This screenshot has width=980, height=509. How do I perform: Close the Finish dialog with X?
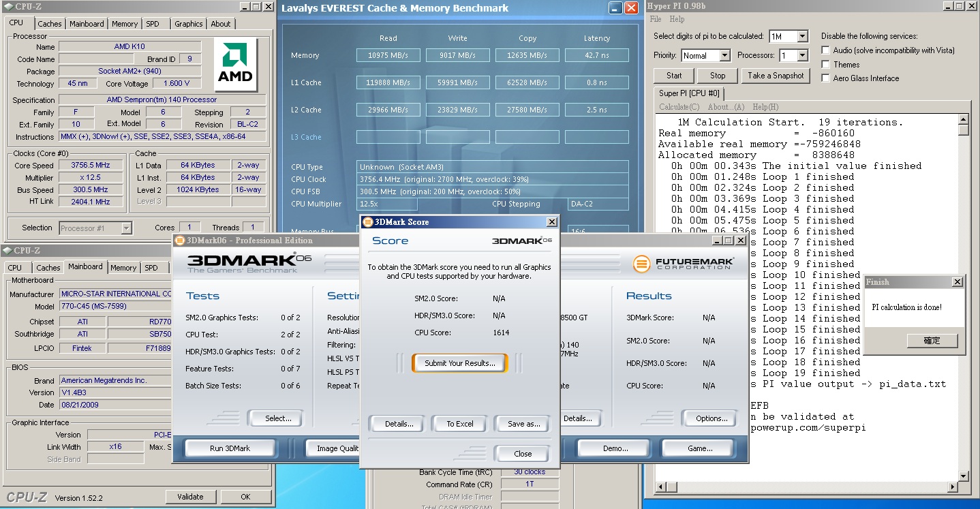click(x=957, y=281)
